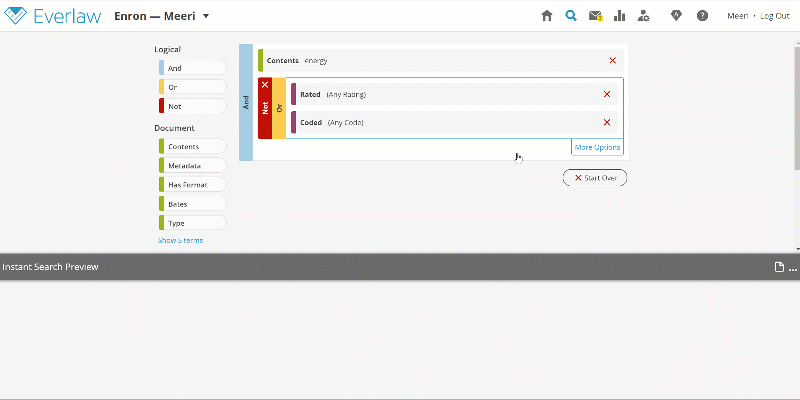Open the Analytics bar chart icon

click(619, 16)
